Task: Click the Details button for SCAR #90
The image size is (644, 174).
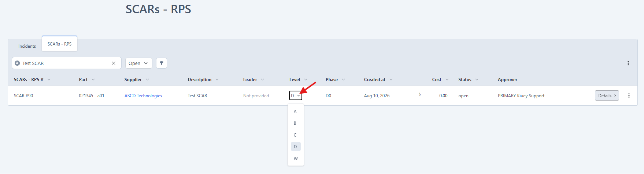Action: [607, 95]
